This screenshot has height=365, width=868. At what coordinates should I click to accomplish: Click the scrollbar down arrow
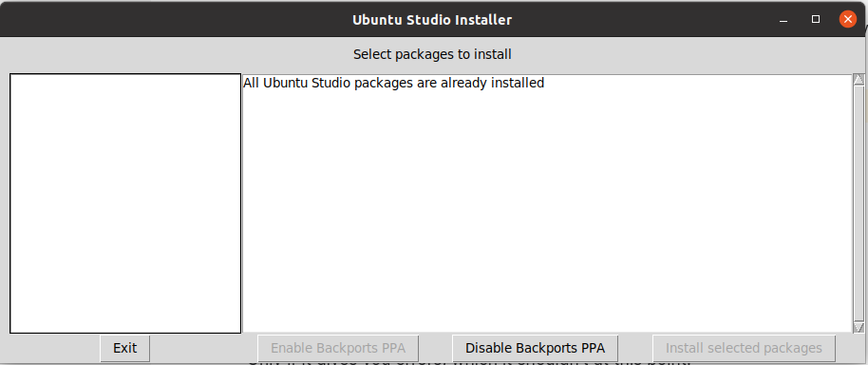click(859, 327)
